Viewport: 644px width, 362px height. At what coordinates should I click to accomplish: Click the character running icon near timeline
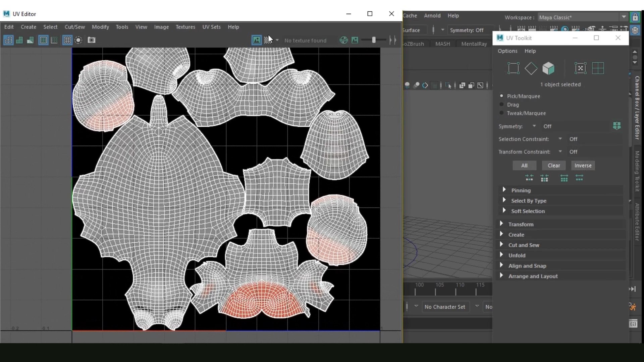(x=633, y=306)
